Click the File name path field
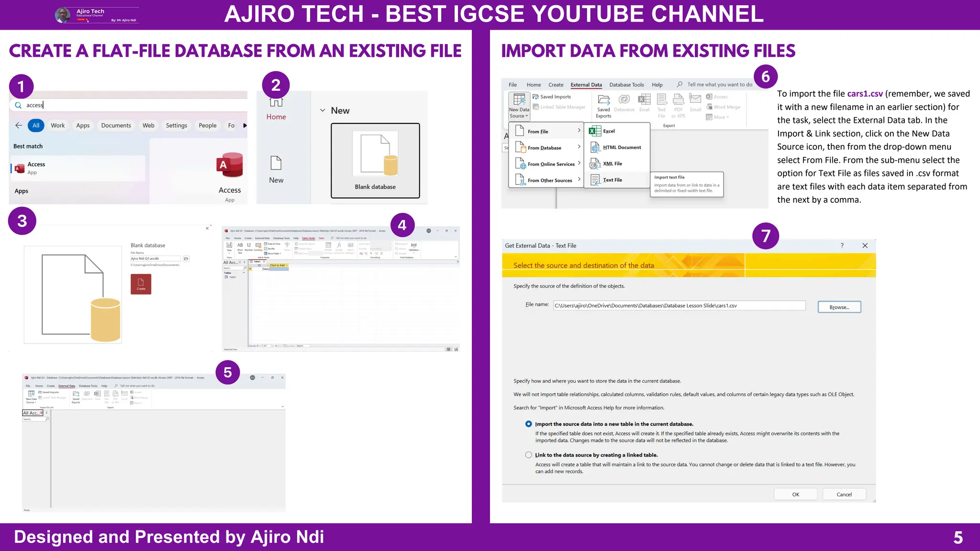The image size is (980, 551). click(x=679, y=306)
